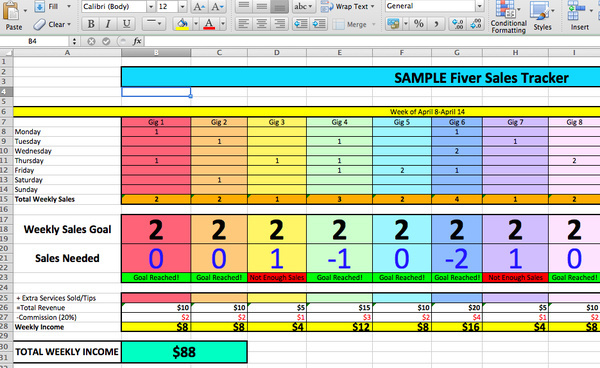The height and width of the screenshot is (368, 600).
Task: Toggle Italic formatting
Action: (108, 24)
